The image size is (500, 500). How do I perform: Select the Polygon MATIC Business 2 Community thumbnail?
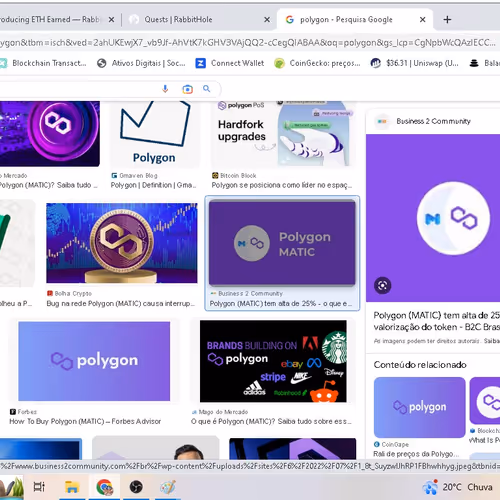click(x=282, y=243)
